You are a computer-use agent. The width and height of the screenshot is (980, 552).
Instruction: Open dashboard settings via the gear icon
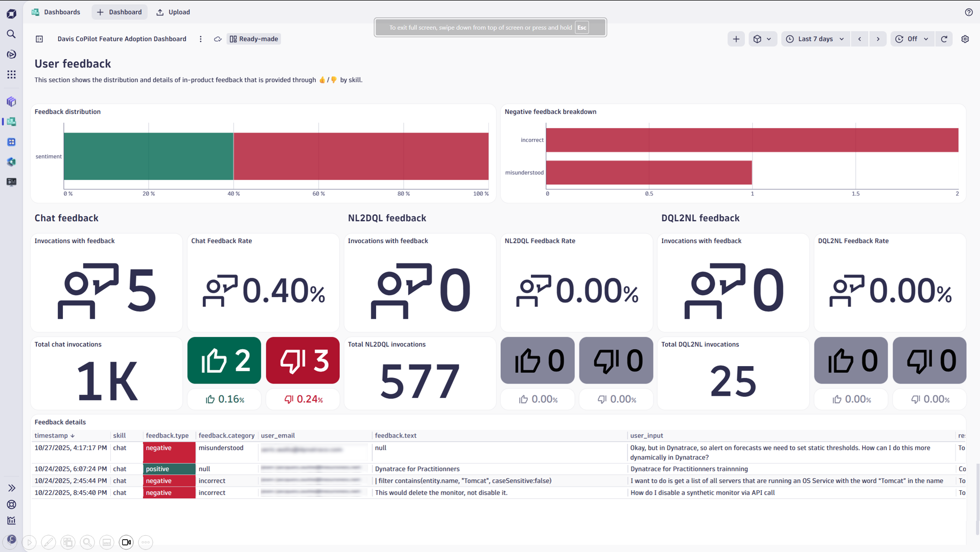tap(965, 39)
